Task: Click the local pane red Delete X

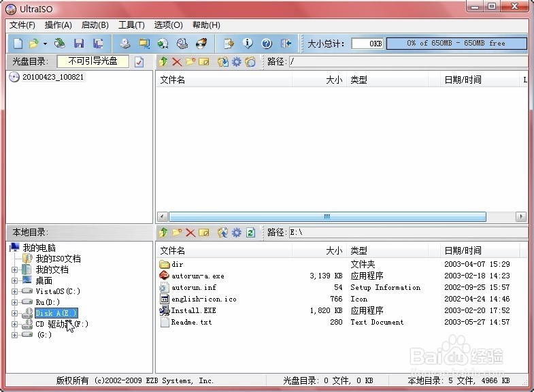Action: pyautogui.click(x=190, y=233)
